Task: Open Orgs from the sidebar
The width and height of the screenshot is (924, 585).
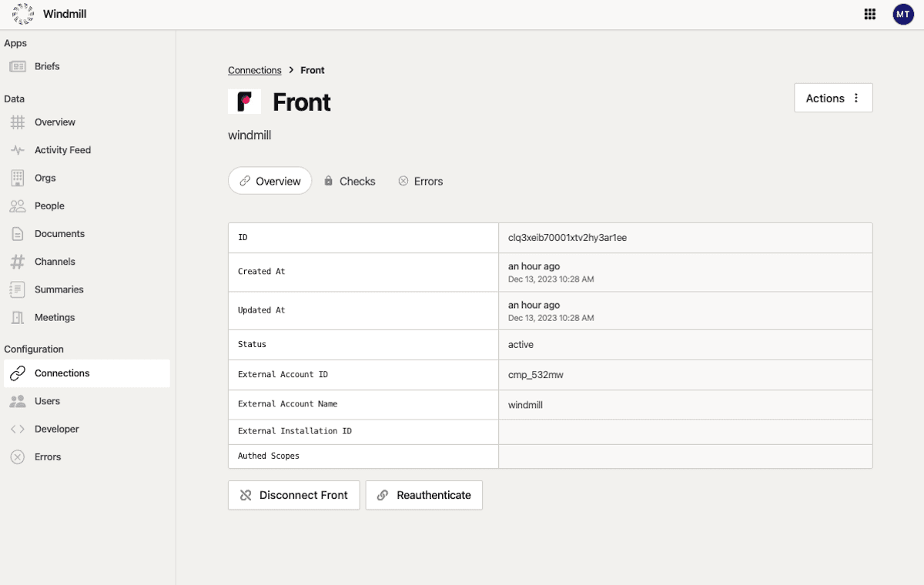Action: 86,178
